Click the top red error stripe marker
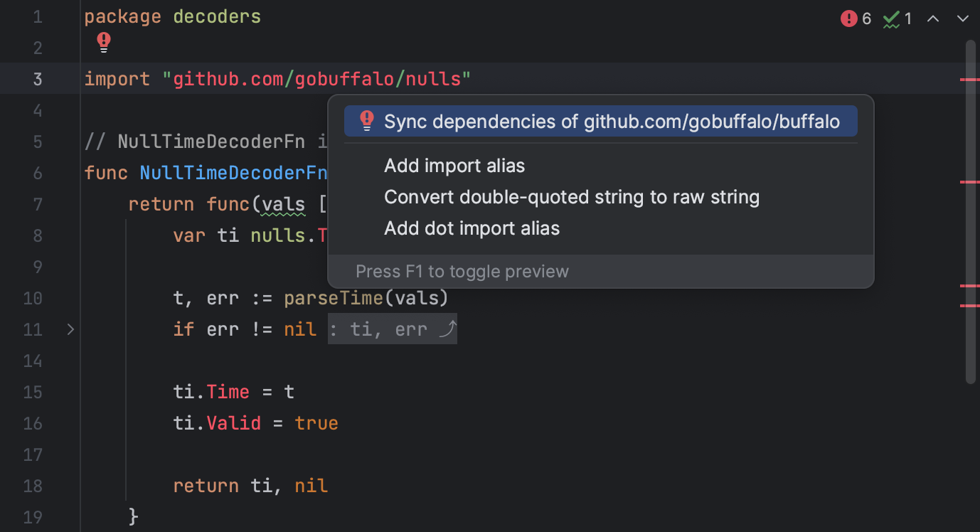 pyautogui.click(x=969, y=80)
